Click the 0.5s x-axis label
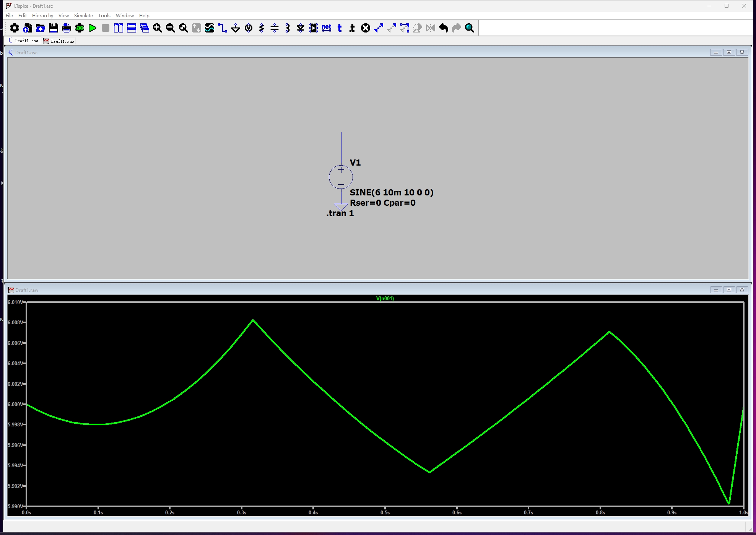 (x=385, y=512)
